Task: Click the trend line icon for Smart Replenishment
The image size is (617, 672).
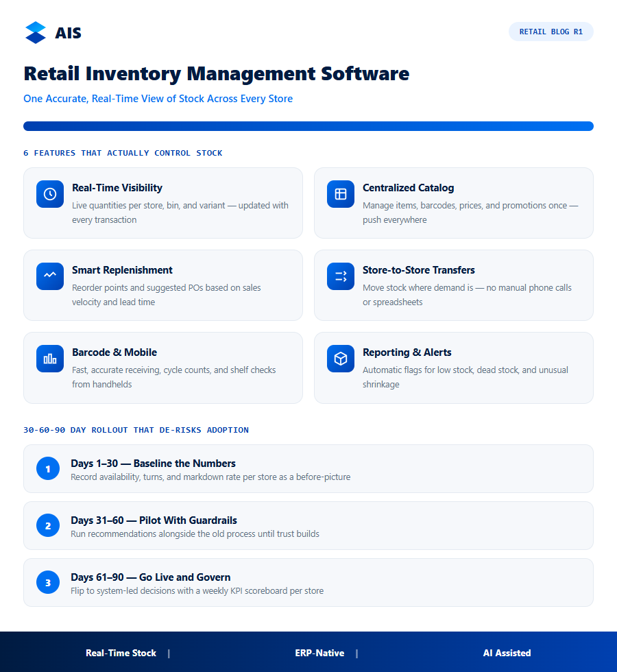Action: (x=50, y=276)
